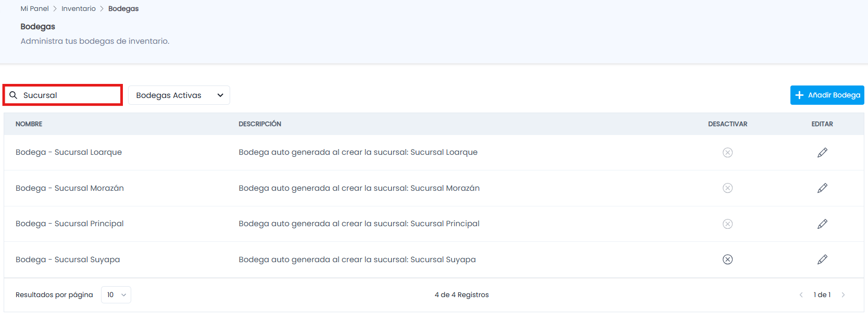
Task: Sort by NOMBRE column header
Action: point(29,124)
